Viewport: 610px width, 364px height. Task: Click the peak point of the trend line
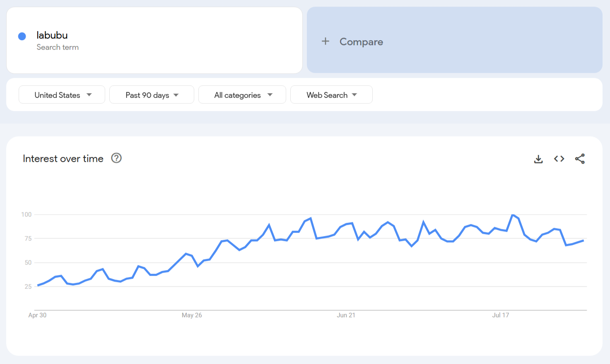[x=512, y=215]
